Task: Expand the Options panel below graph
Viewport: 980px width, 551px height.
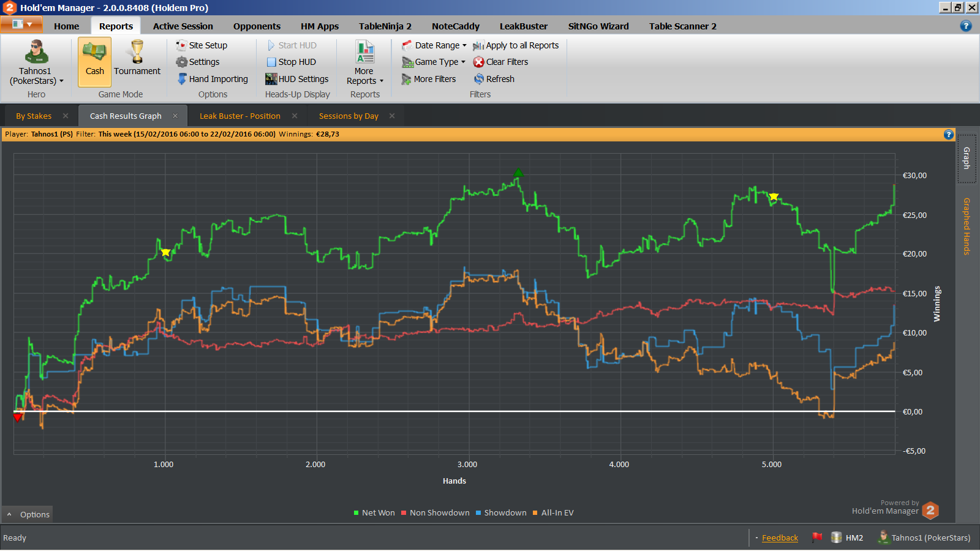Action: coord(28,514)
